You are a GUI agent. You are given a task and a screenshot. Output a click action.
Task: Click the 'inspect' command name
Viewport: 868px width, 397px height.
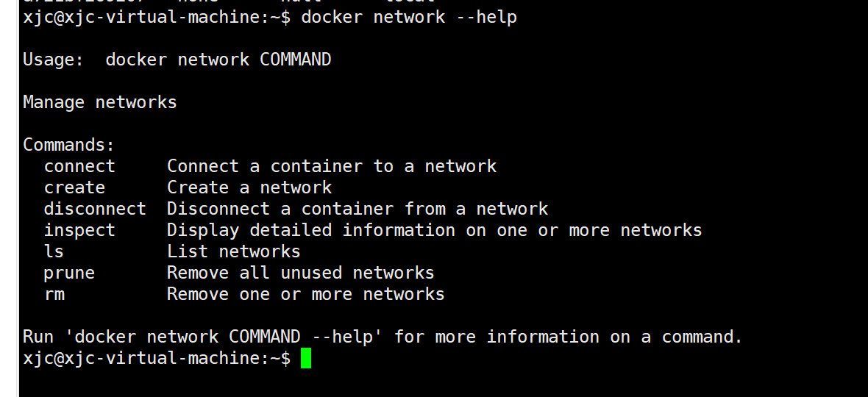pyautogui.click(x=79, y=230)
